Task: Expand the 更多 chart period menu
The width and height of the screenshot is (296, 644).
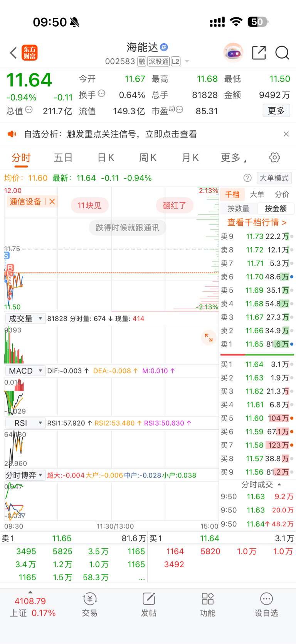Action: (234, 158)
